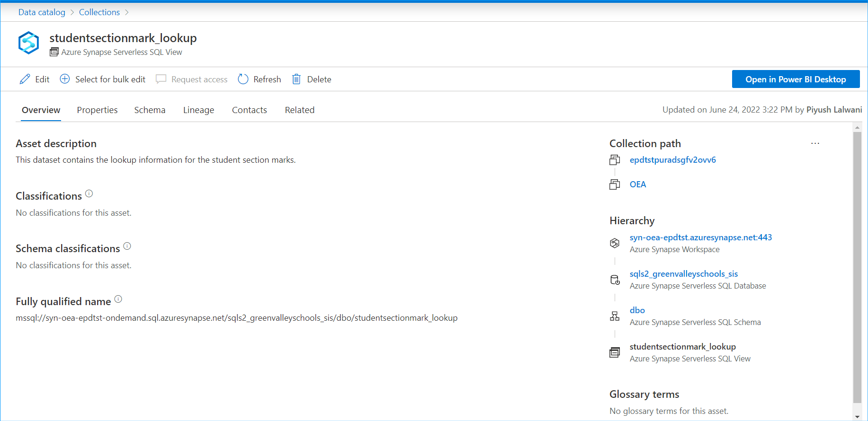Open the OEA collection link
868x421 pixels.
click(637, 184)
